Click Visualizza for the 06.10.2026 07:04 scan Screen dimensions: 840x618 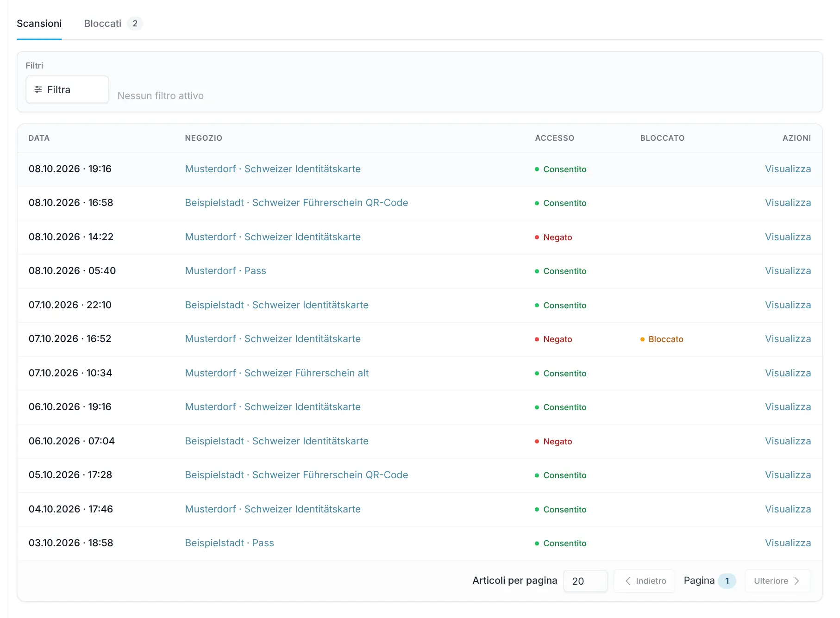[x=788, y=441]
